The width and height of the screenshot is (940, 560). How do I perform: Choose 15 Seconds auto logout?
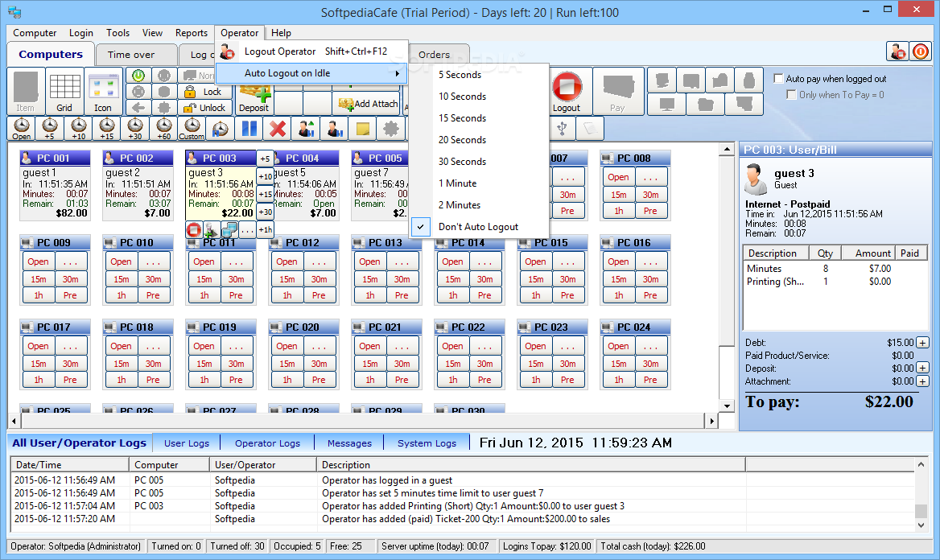[x=478, y=118]
